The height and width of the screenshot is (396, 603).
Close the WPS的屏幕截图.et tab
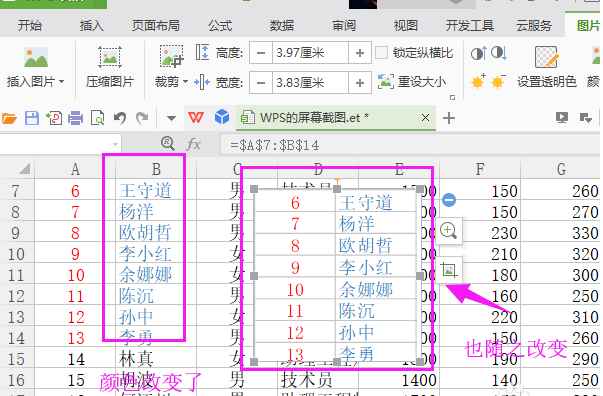point(425,118)
